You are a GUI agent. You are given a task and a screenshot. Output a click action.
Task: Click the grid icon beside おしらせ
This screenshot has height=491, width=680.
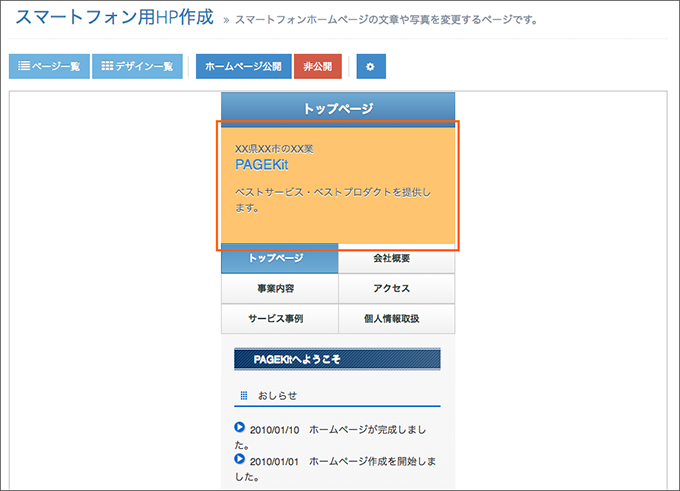click(244, 396)
